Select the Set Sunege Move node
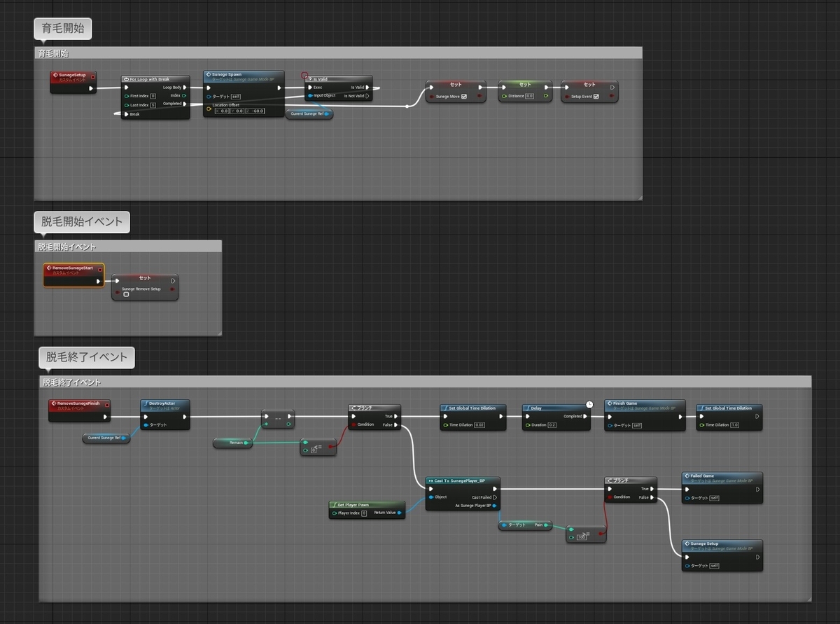 456,91
